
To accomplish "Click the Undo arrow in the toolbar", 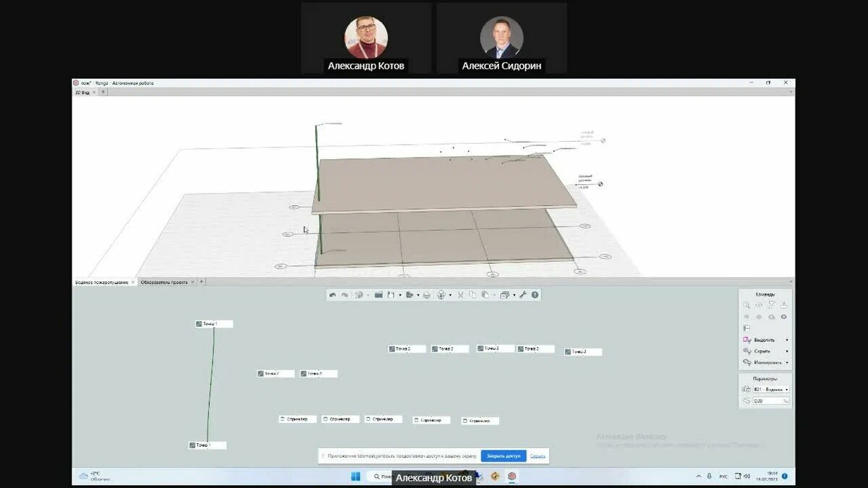I will [333, 295].
